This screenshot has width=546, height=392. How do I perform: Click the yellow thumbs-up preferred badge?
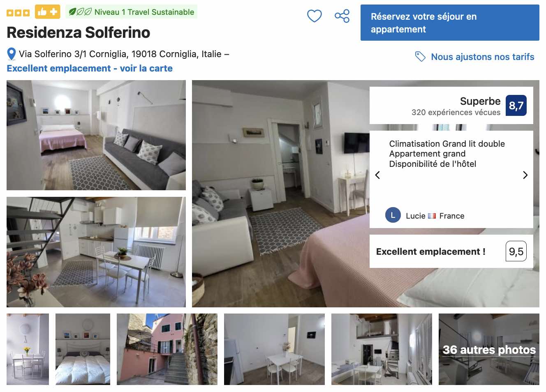tap(48, 12)
